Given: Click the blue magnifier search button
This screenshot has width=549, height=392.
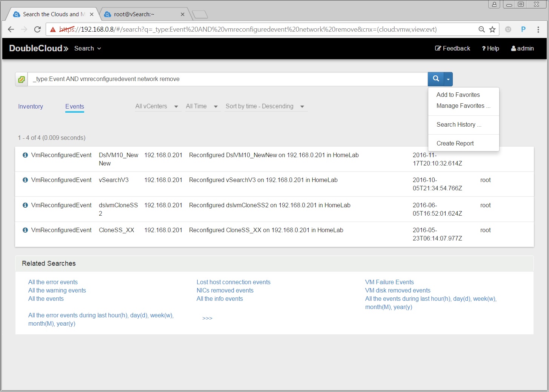Looking at the screenshot, I should pos(436,79).
